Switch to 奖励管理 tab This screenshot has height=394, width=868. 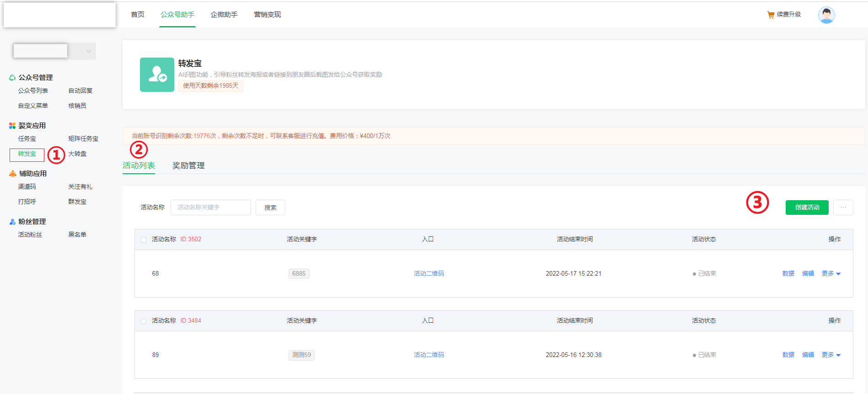tap(188, 165)
